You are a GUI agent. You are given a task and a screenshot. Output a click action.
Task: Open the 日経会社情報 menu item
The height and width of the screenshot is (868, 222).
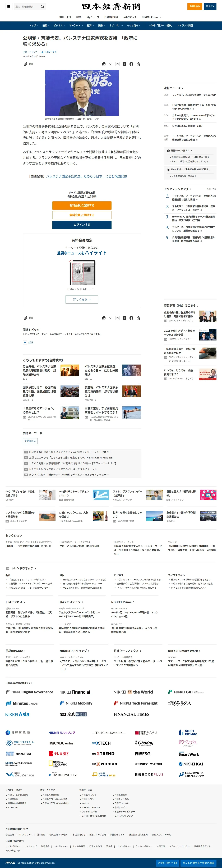pyautogui.click(x=111, y=17)
